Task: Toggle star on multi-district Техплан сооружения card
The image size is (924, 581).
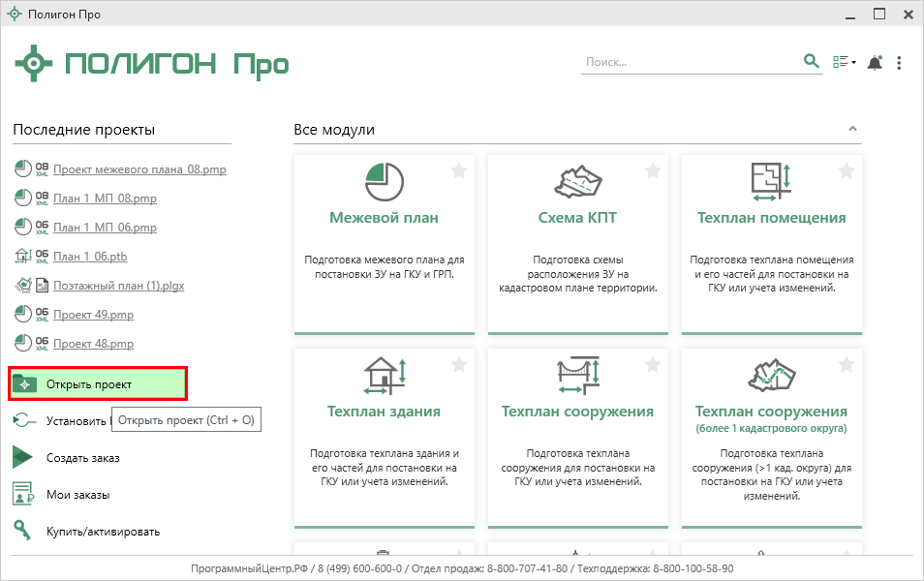Action: [x=847, y=365]
